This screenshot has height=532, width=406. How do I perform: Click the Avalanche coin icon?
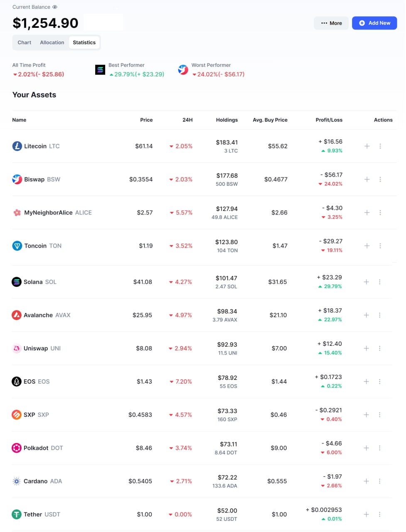(x=17, y=315)
